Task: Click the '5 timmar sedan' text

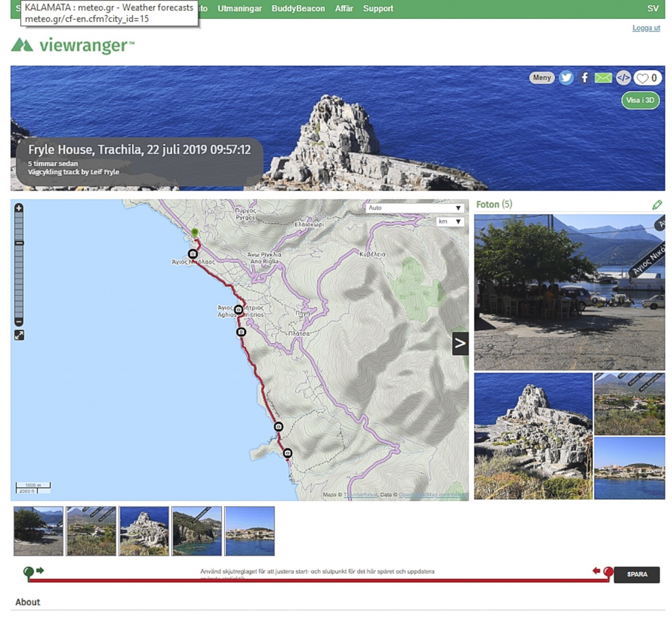Action: 53,163
